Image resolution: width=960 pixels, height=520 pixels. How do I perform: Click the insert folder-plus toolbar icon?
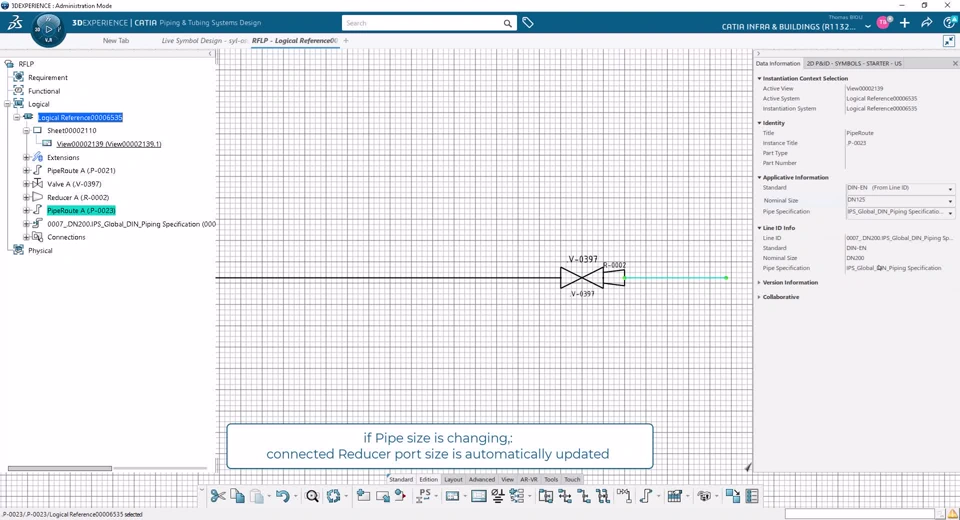coord(363,496)
